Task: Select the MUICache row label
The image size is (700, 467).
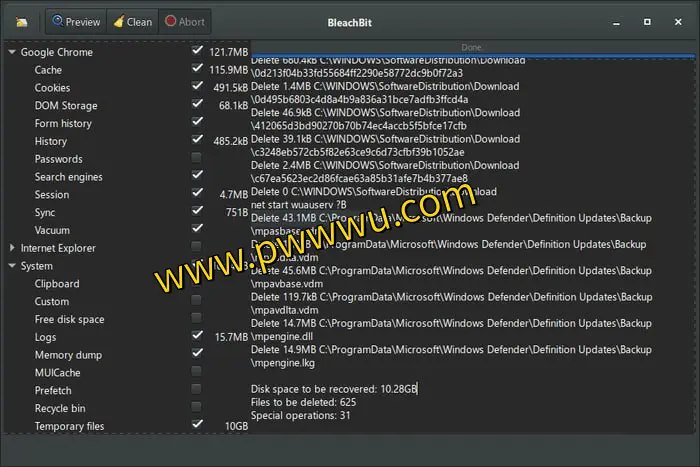Action: 58,373
